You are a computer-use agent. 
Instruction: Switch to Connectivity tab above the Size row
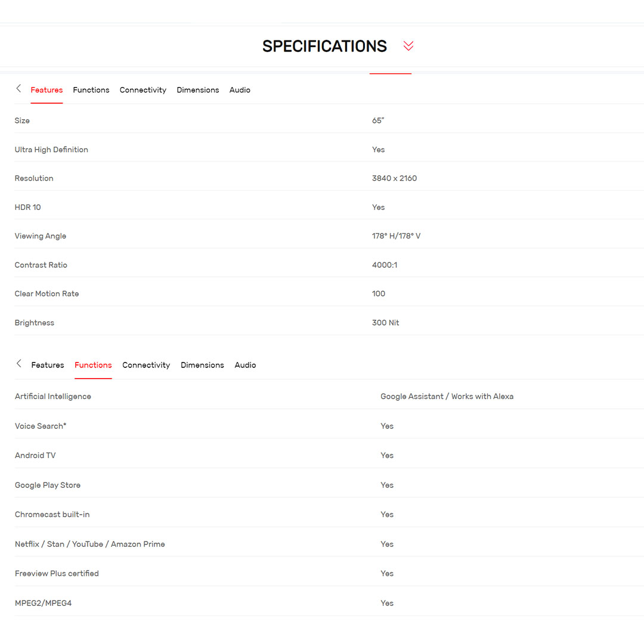point(143,90)
